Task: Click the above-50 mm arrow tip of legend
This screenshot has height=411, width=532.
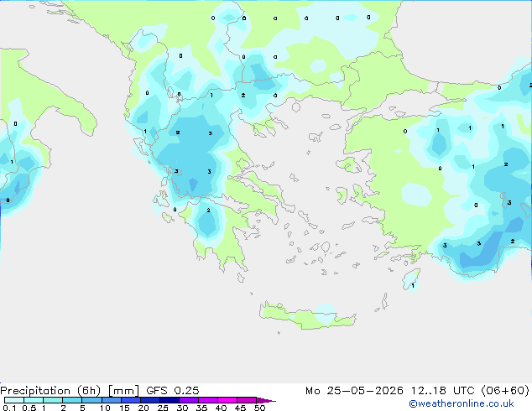Action: coord(265,400)
